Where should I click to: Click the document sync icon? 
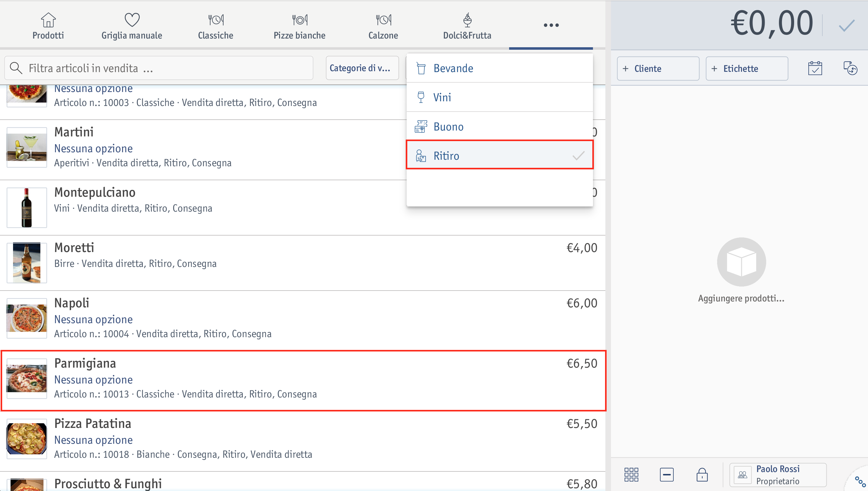[850, 68]
